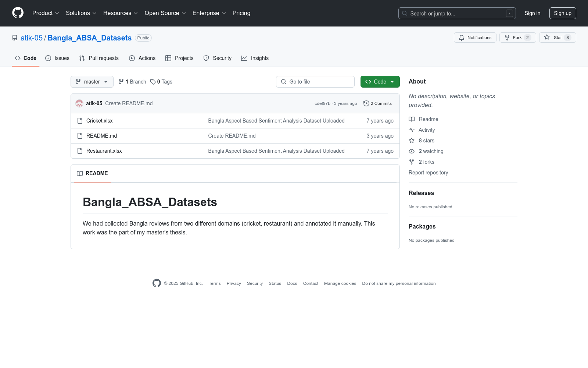
Task: Open commit hash cdef97b
Action: click(x=322, y=103)
